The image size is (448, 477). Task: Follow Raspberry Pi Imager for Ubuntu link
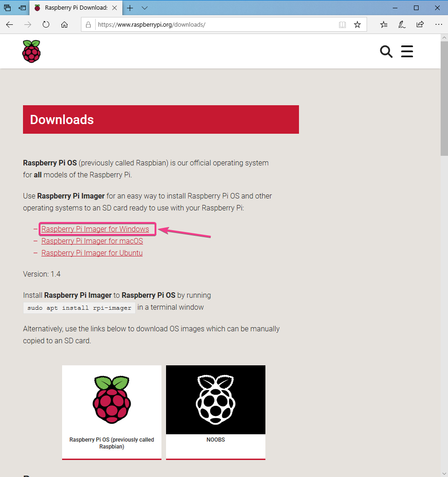[92, 253]
